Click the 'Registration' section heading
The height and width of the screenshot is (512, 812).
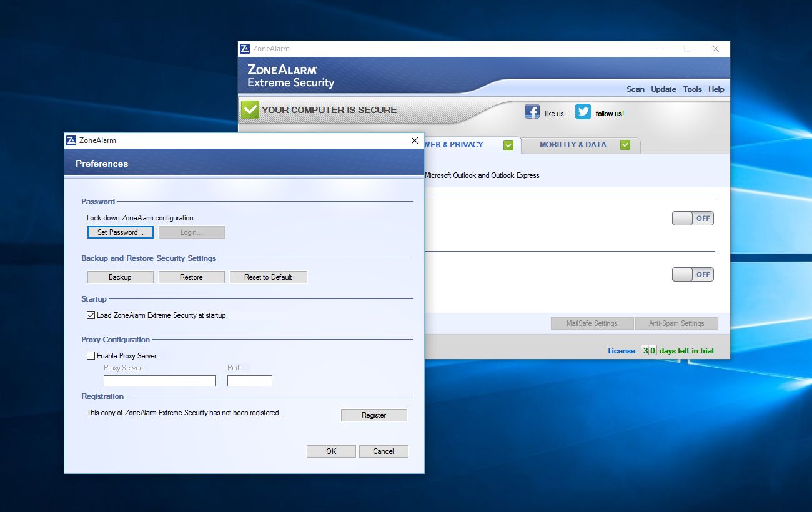tap(102, 396)
